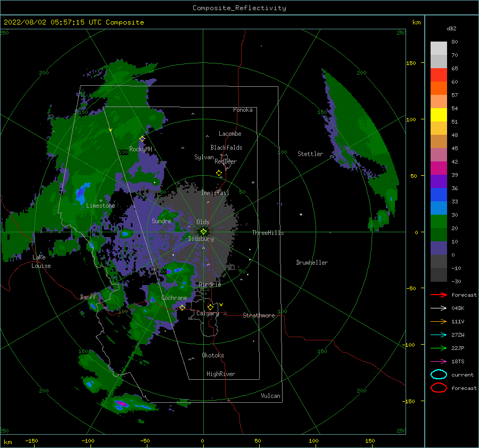Click the Stettler city label

pos(310,154)
